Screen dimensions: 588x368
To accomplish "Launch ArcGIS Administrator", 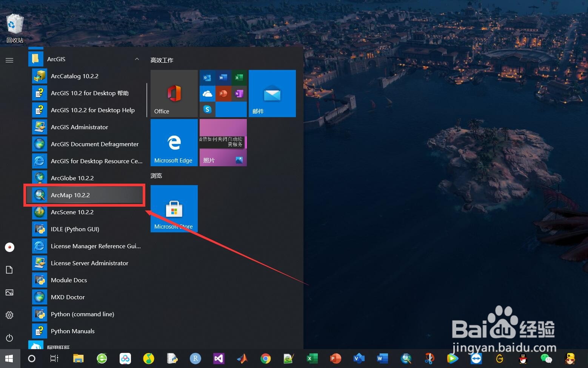I will click(x=86, y=127).
